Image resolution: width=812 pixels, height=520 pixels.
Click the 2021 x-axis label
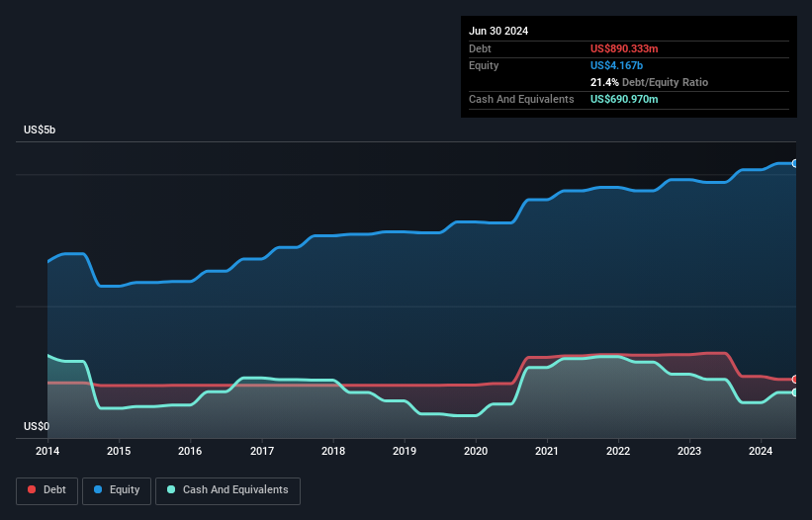click(x=547, y=451)
